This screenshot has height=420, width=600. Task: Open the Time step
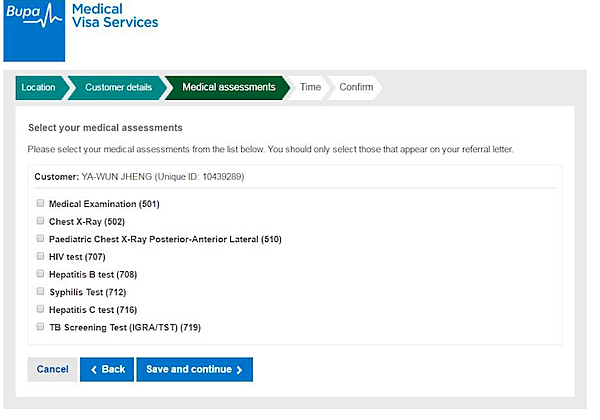310,88
